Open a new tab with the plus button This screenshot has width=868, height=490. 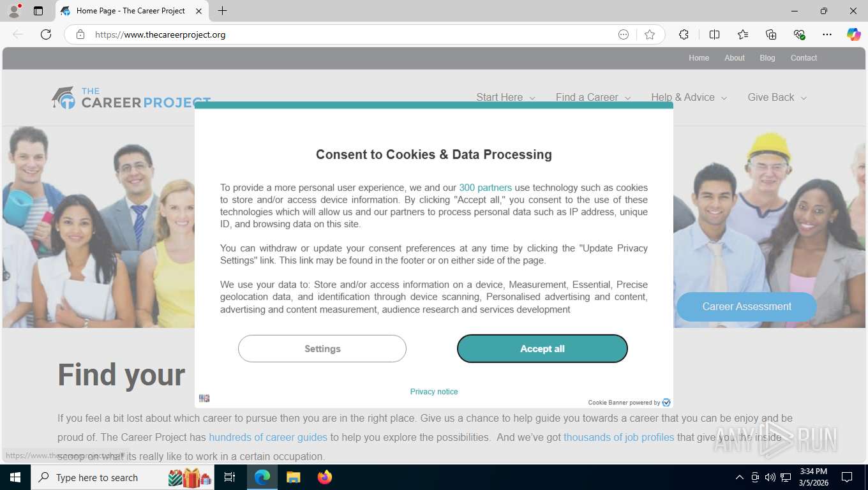click(x=222, y=11)
